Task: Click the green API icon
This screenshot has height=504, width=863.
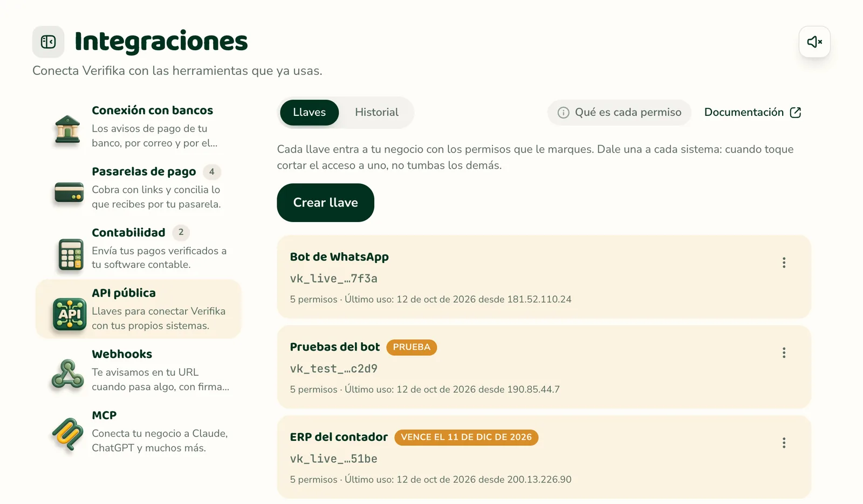Action: 70,314
